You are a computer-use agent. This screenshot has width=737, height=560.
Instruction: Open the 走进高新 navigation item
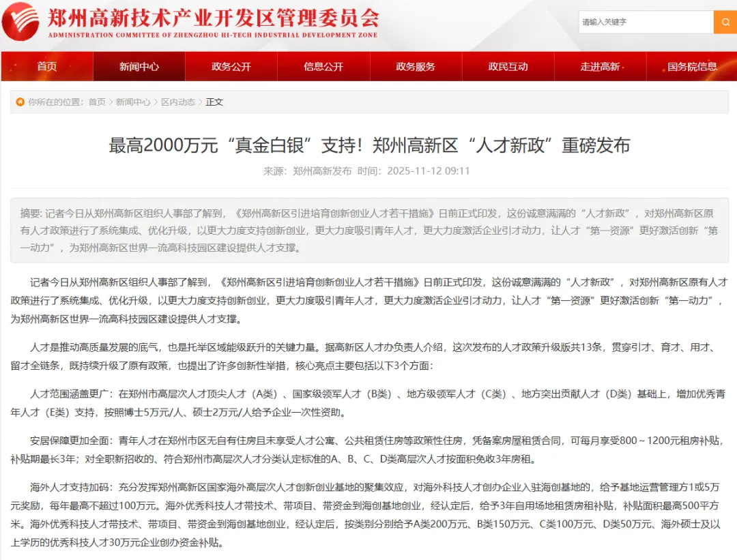pyautogui.click(x=601, y=67)
